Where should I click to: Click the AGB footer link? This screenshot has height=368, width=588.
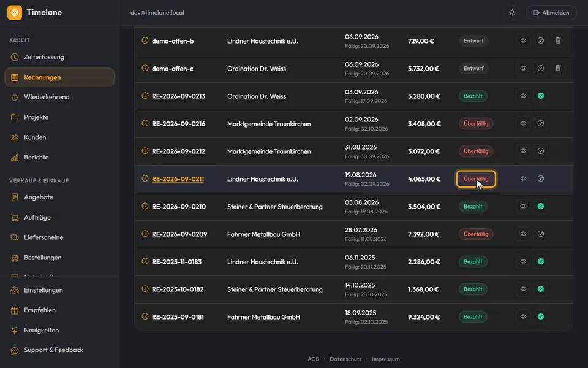pyautogui.click(x=314, y=359)
